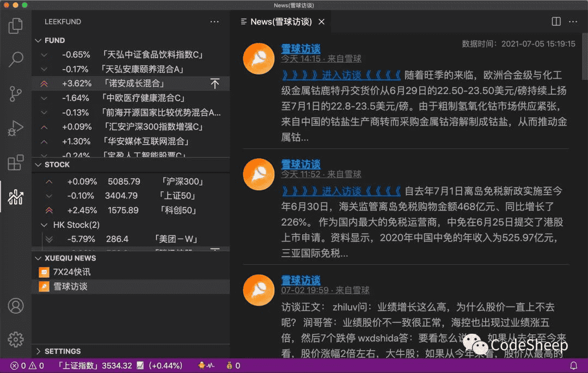Click the avatar of the 14:15 雪球访谈 post

[x=259, y=59]
